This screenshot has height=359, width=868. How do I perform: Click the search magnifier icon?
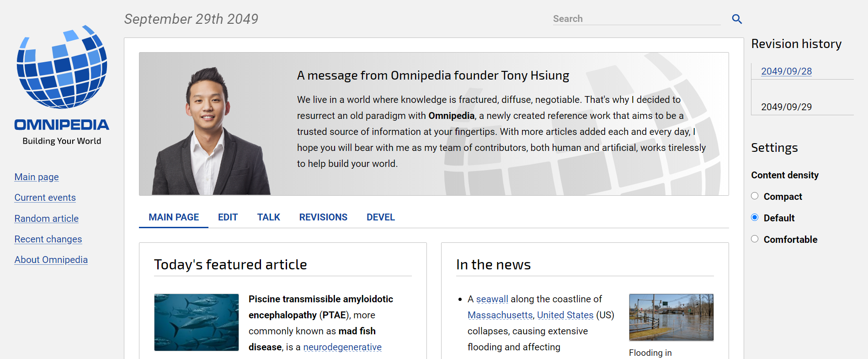[x=737, y=19]
